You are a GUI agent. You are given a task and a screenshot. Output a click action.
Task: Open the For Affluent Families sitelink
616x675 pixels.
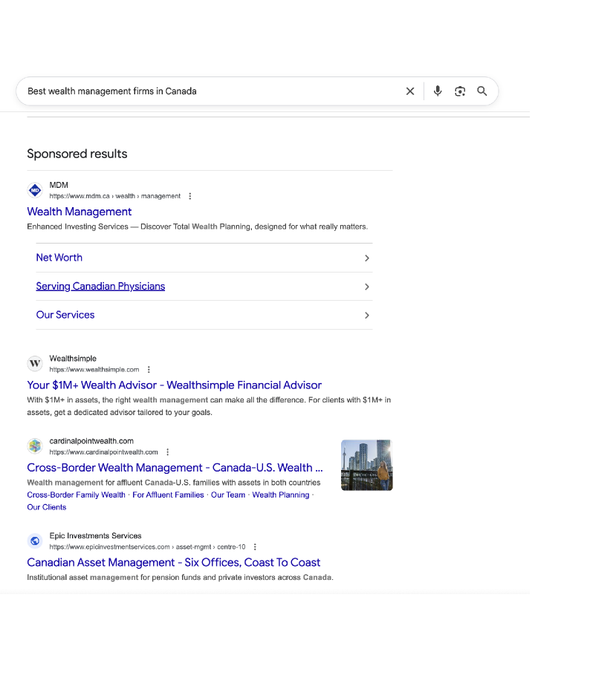click(168, 495)
